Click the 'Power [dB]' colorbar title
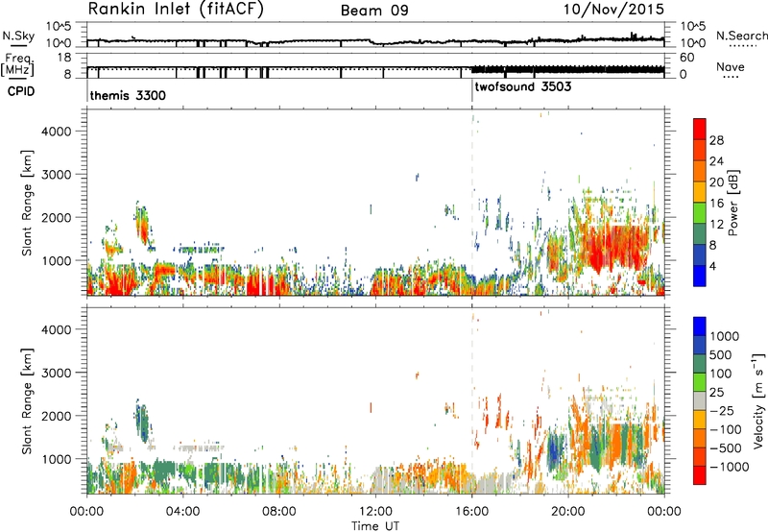 click(732, 203)
